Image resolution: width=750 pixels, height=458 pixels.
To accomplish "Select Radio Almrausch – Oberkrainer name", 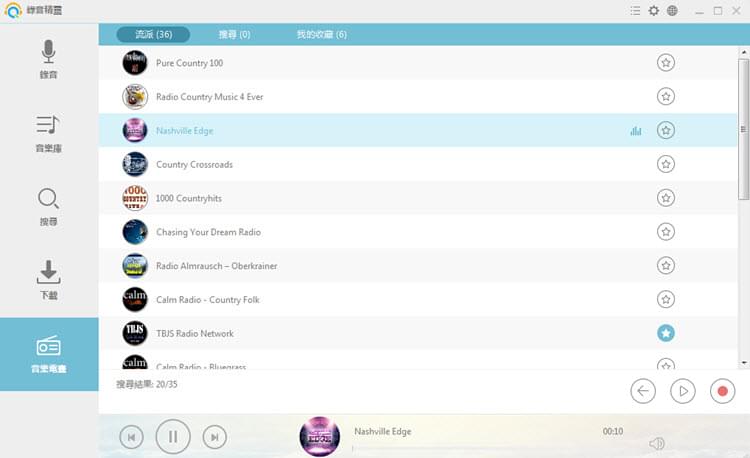I will tap(217, 266).
